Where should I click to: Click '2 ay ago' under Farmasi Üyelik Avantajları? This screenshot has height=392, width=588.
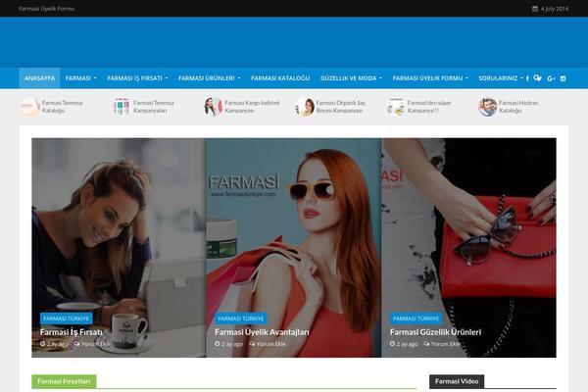tap(232, 344)
